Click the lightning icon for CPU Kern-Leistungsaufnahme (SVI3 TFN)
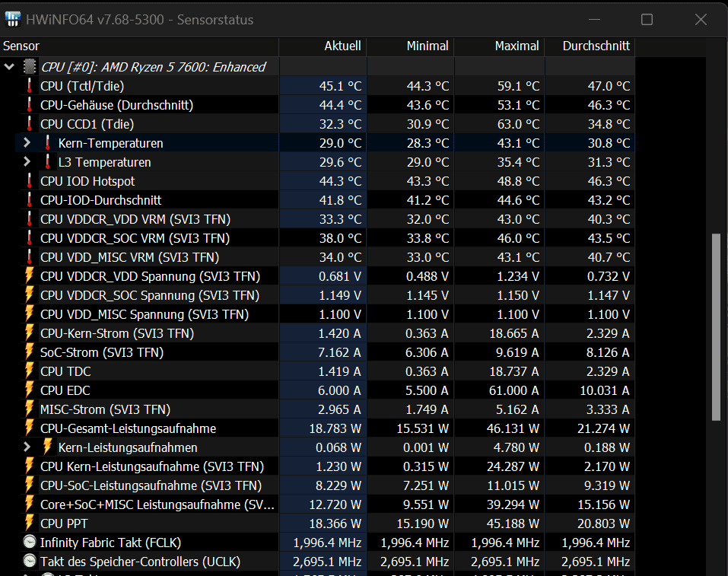 [x=30, y=466]
